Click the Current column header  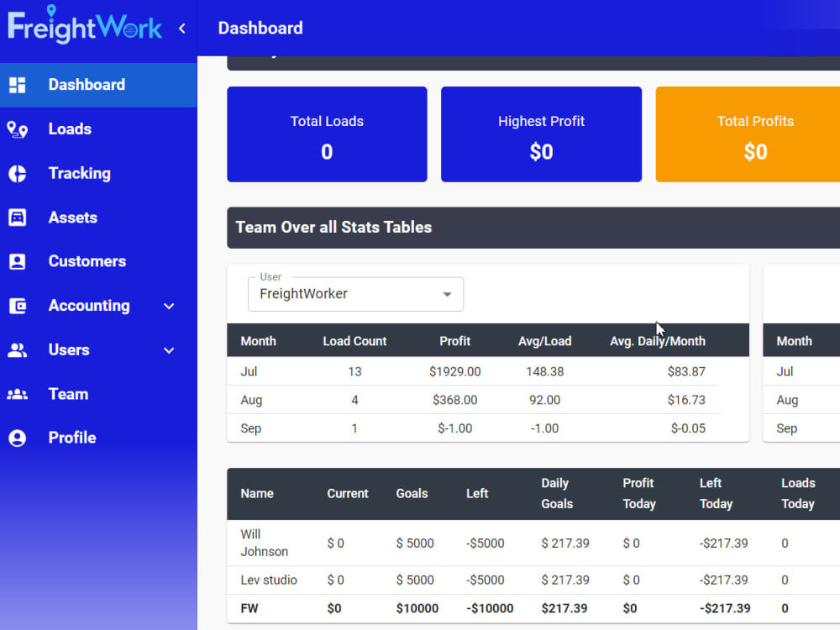pos(348,493)
